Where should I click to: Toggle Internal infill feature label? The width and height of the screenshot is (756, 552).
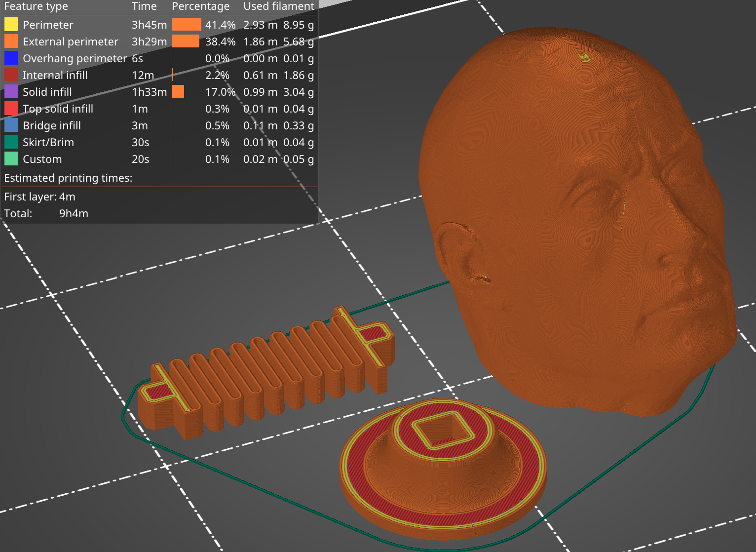(x=55, y=75)
